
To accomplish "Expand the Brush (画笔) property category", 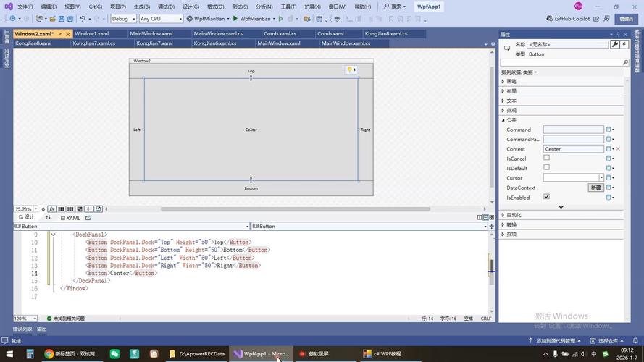I will pos(503,81).
